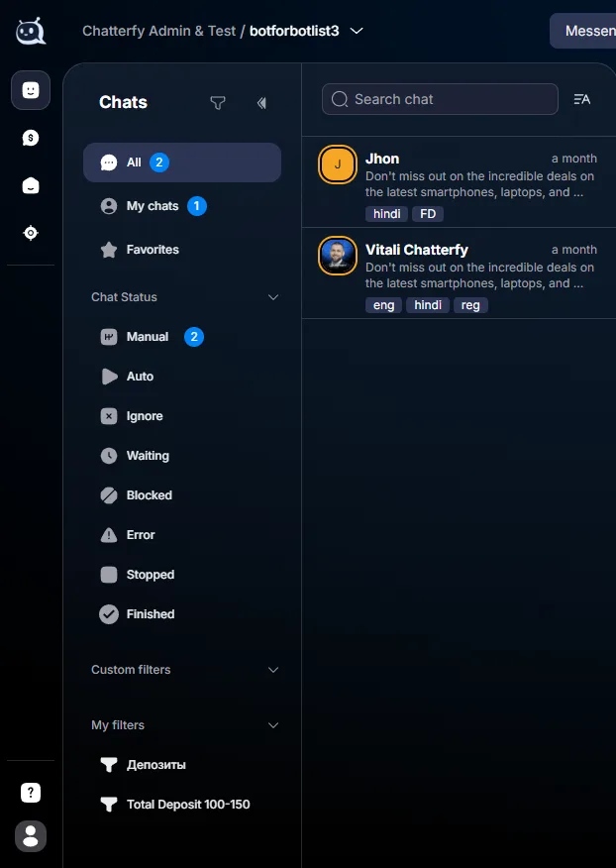The width and height of the screenshot is (616, 868).
Task: Click the eng tag on Vitali's chat
Action: pos(383,305)
